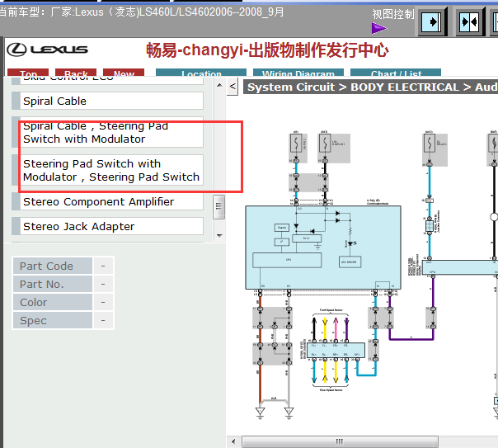
Task: Click the Color label cell
Action: point(53,302)
